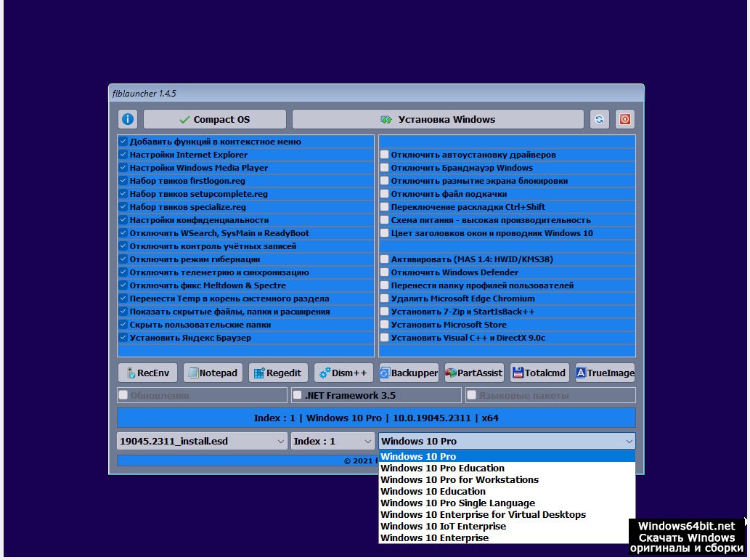Open the PartAssist partition tool
Image resolution: width=750 pixels, height=560 pixels.
(474, 373)
